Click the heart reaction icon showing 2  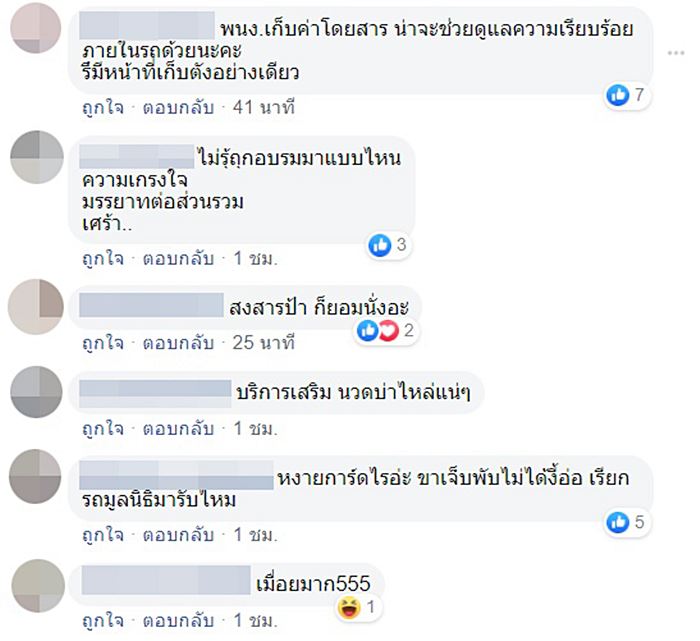tap(389, 331)
